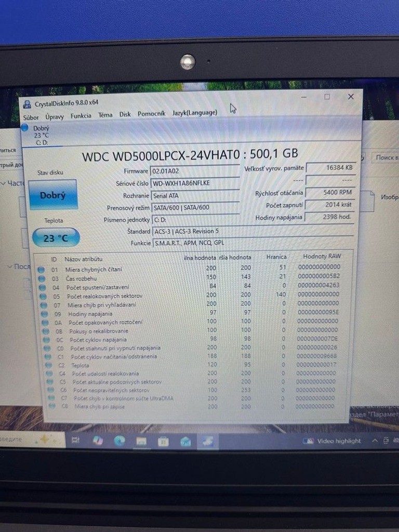Click the Windows taskbar search box
Image resolution: width=399 pixels, height=532 pixels.
[32, 439]
